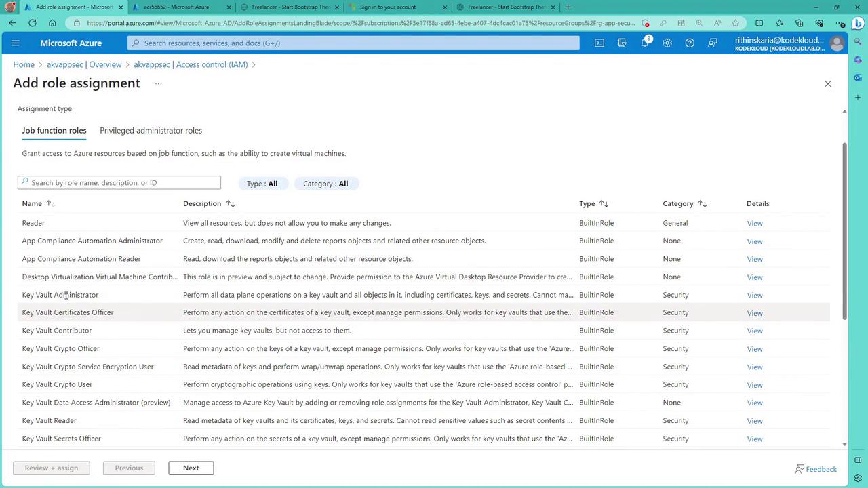Open the Azure notifications bell
The width and height of the screenshot is (868, 488).
[x=645, y=43]
